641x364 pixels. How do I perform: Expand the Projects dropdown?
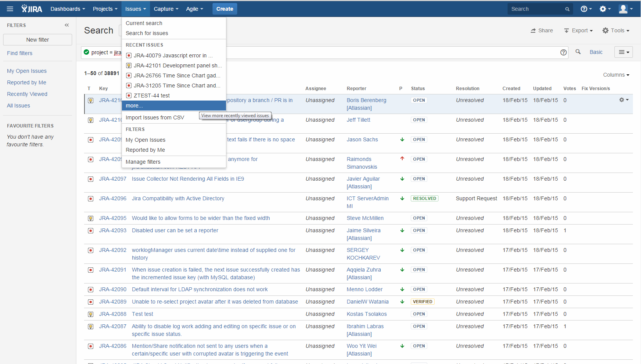click(105, 9)
